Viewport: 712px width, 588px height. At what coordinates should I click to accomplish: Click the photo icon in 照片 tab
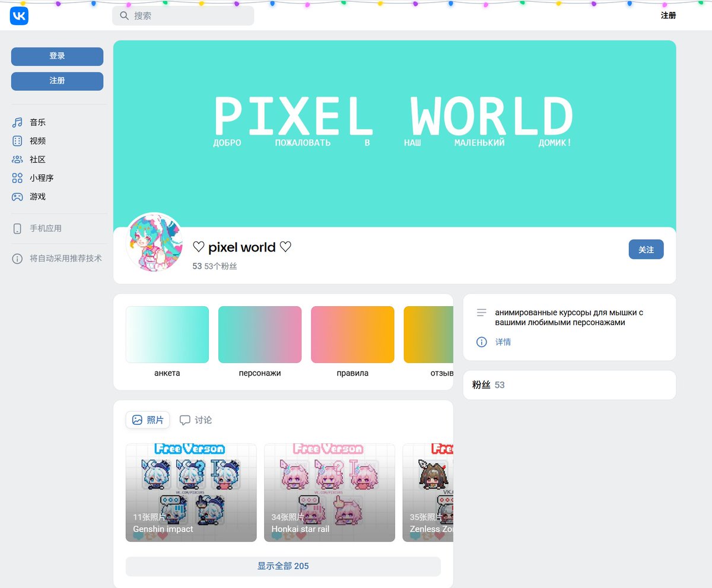[x=137, y=420]
